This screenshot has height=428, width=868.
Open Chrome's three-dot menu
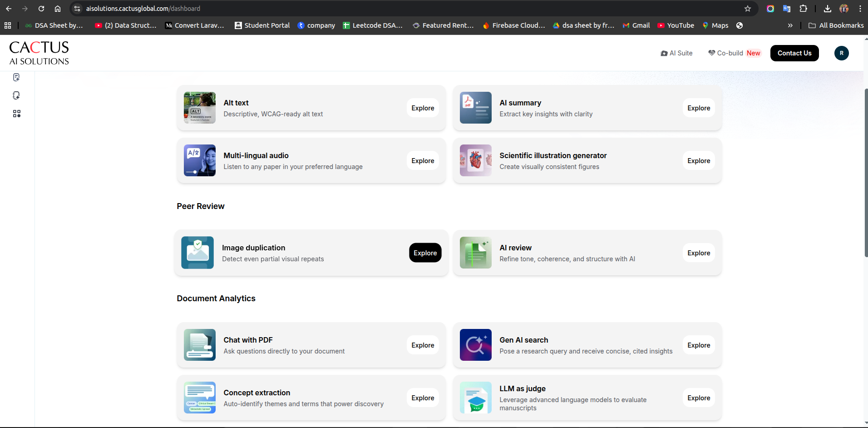pos(860,9)
